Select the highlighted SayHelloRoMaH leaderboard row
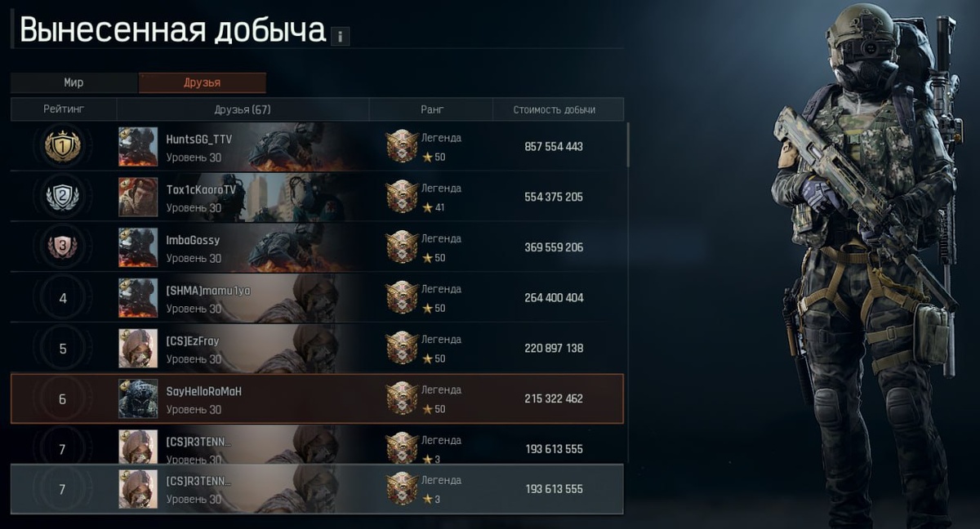Screen dimensions: 980x529 [317, 398]
